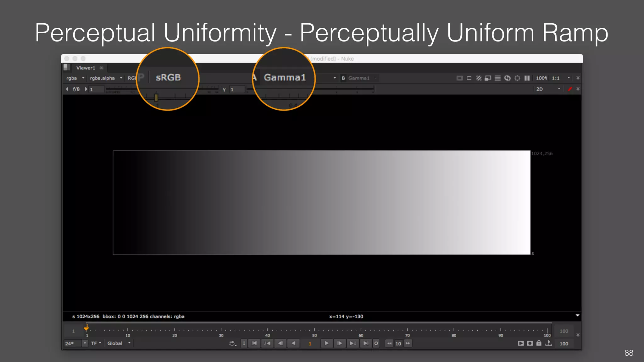Click the gamma Y toggle label
The image size is (644, 362).
224,90
